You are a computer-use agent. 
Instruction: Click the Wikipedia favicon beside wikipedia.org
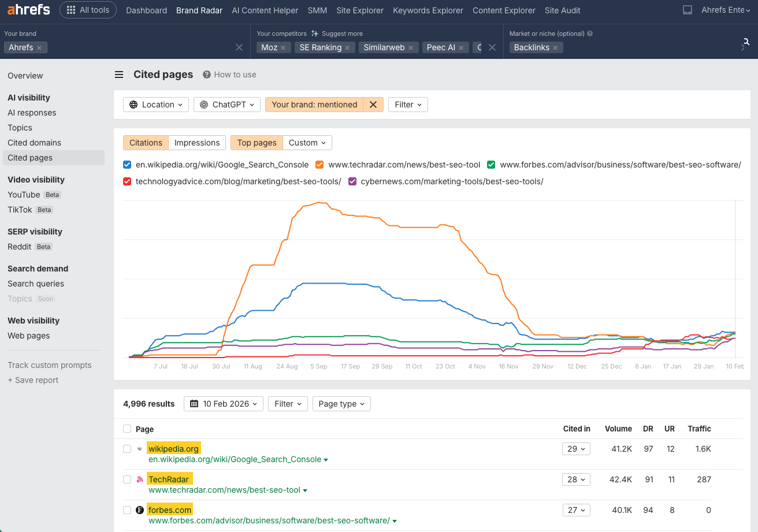139,448
